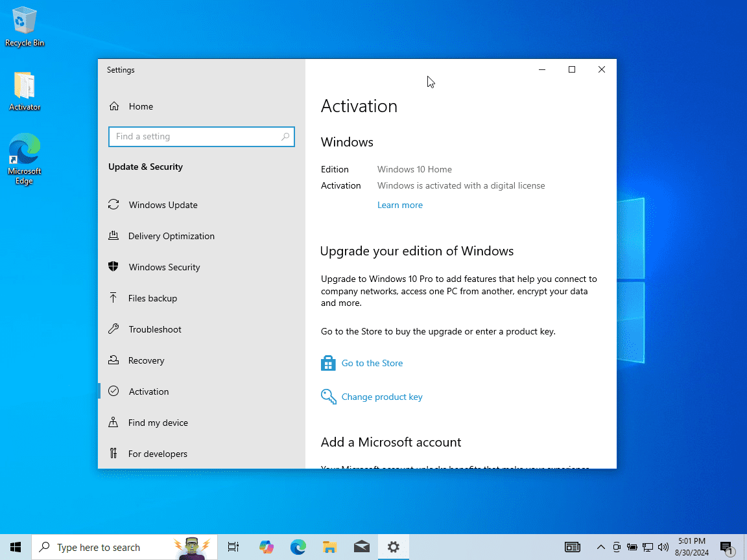The height and width of the screenshot is (560, 747).
Task: Click 'Windows is activated with a digital license'
Action: (x=461, y=186)
